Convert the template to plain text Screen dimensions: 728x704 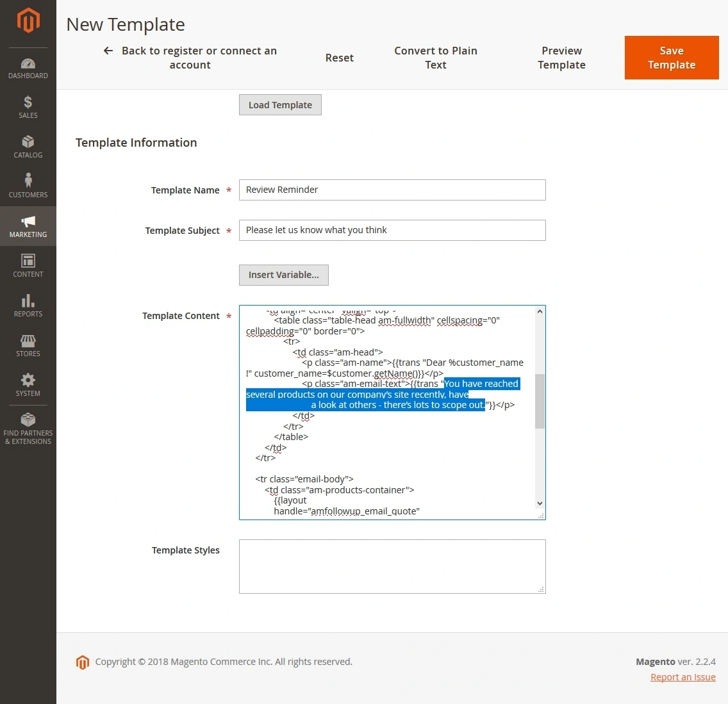[x=436, y=58]
